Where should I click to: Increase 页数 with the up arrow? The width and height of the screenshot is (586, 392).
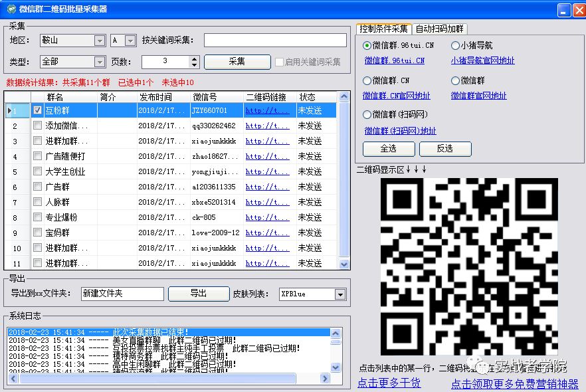pyautogui.click(x=194, y=58)
